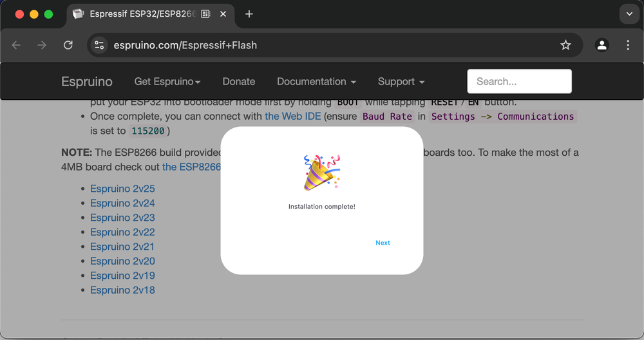644x340 pixels.
Task: Open the Espruino 2v24 firmware link
Action: (x=122, y=203)
